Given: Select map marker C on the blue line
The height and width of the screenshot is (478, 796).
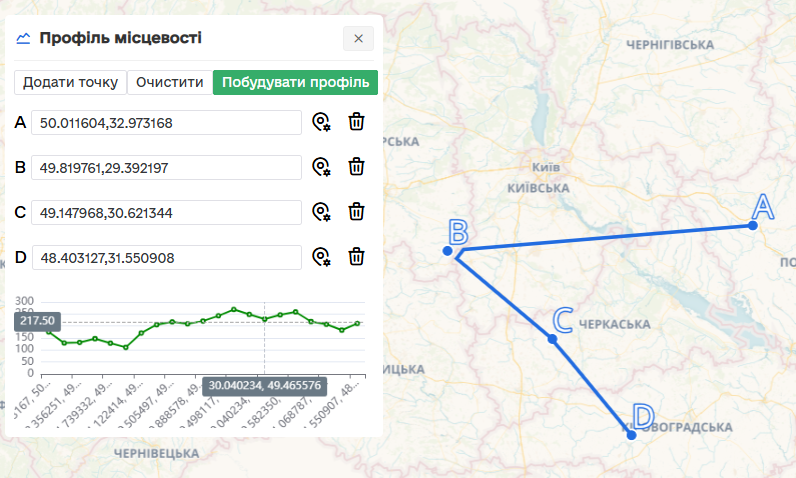Looking at the screenshot, I should pos(552,339).
